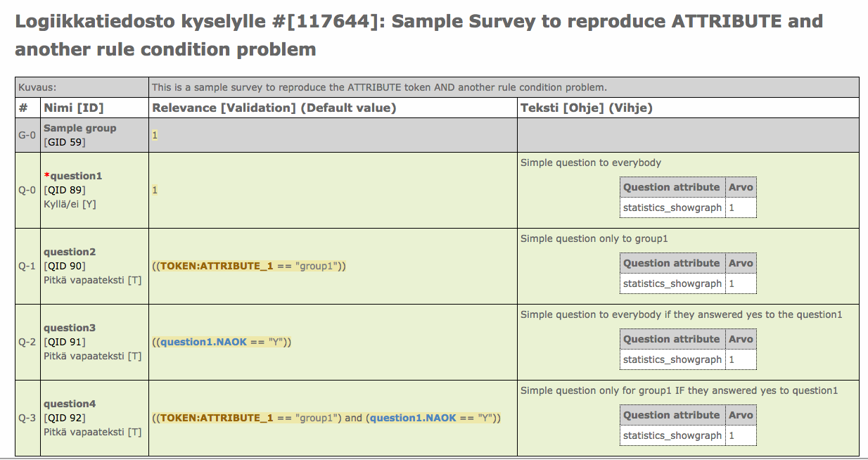Click question1.NAOK in question3's relevance equation
Viewport: 868px width, 460px height.
203,343
